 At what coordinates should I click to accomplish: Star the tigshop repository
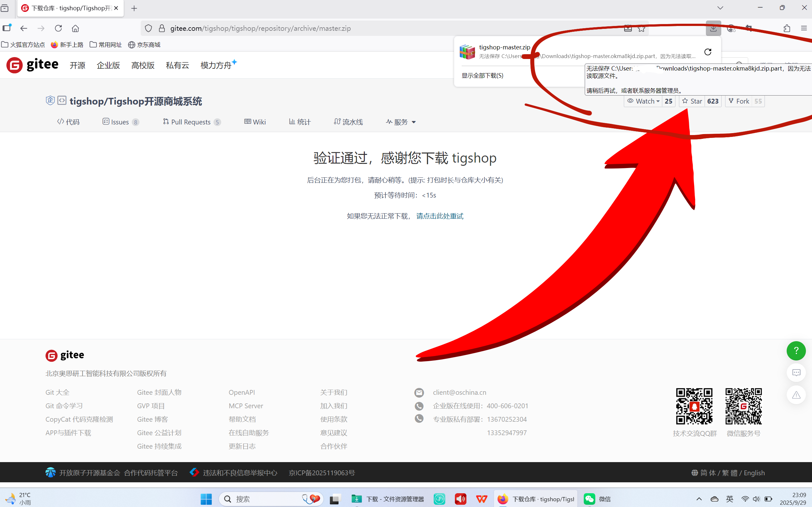(692, 101)
